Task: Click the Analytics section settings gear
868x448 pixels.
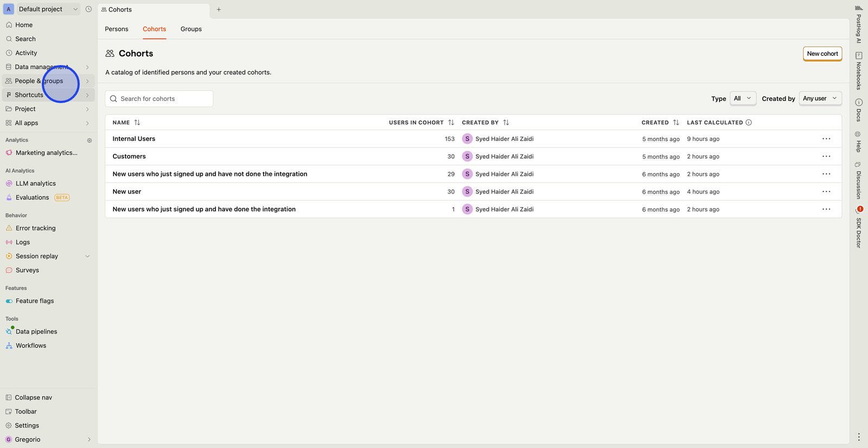Action: pos(90,140)
